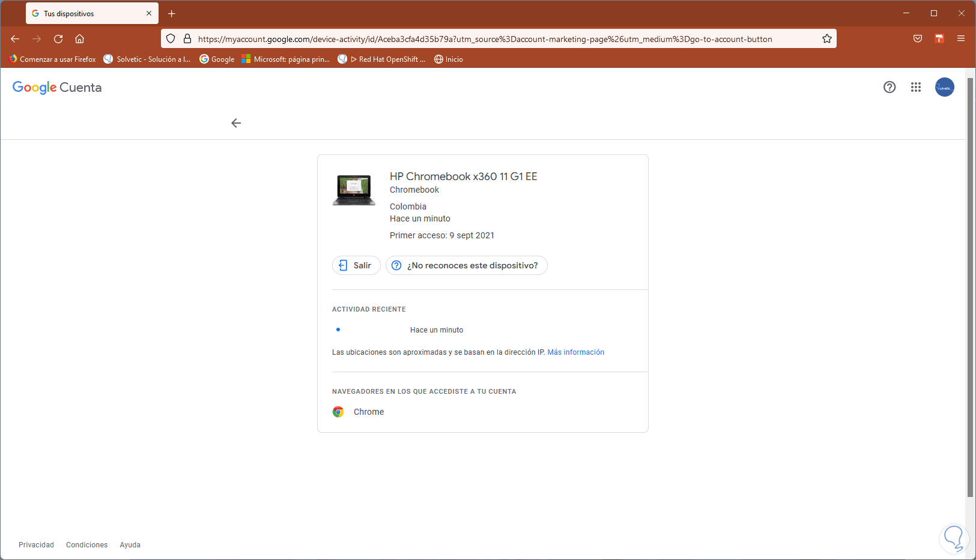The width and height of the screenshot is (976, 560).
Task: Click the red extension icon in the toolbar
Action: pyautogui.click(x=939, y=39)
